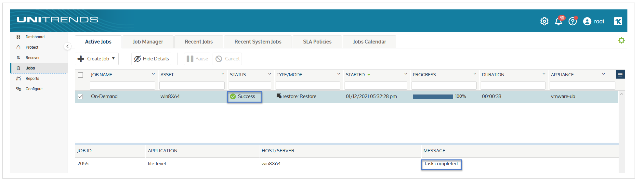This screenshot has width=644, height=188.
Task: Click the Unitrends logo
Action: (58, 19)
